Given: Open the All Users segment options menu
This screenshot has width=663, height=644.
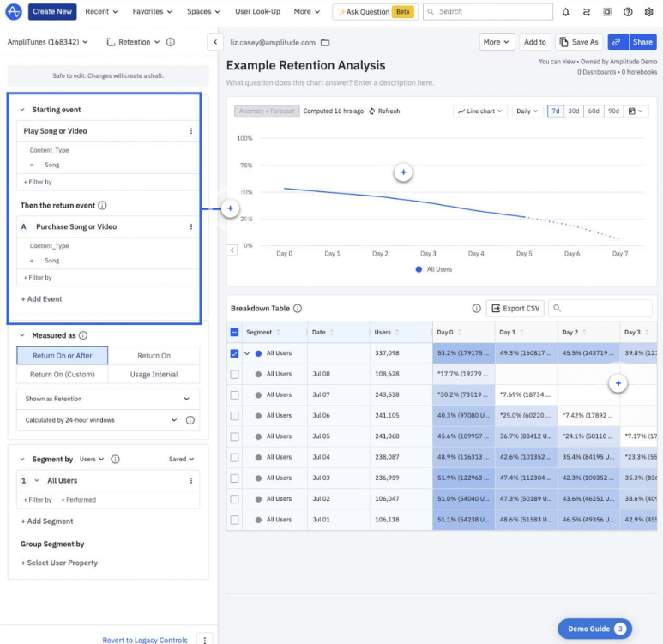Looking at the screenshot, I should [191, 480].
